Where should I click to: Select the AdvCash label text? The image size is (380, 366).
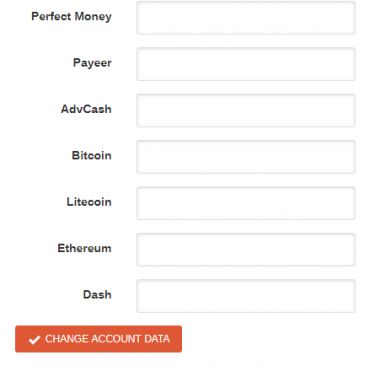click(x=86, y=109)
